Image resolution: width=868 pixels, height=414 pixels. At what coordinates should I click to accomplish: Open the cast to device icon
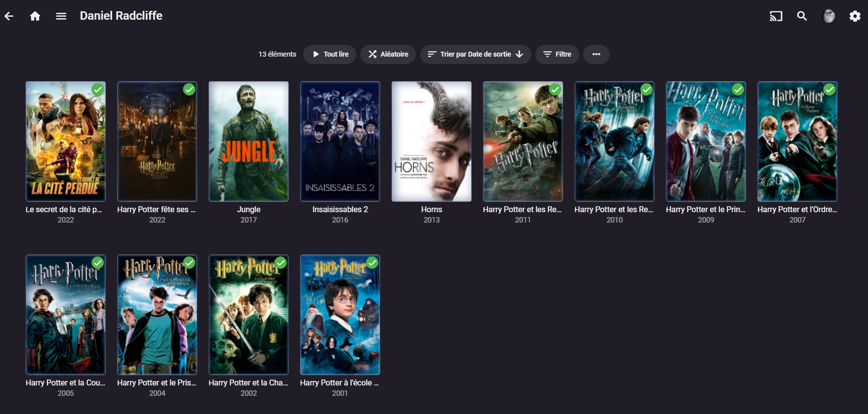[x=776, y=16]
